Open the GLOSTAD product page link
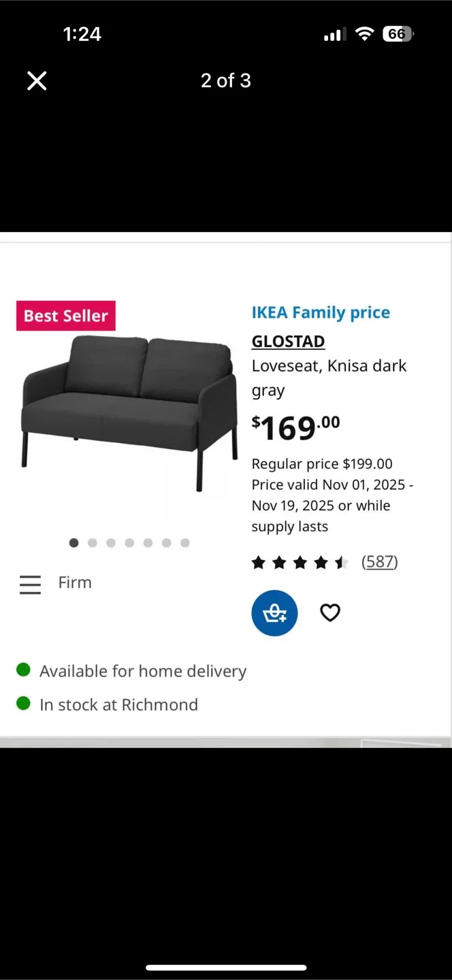The width and height of the screenshot is (452, 980). coord(288,341)
